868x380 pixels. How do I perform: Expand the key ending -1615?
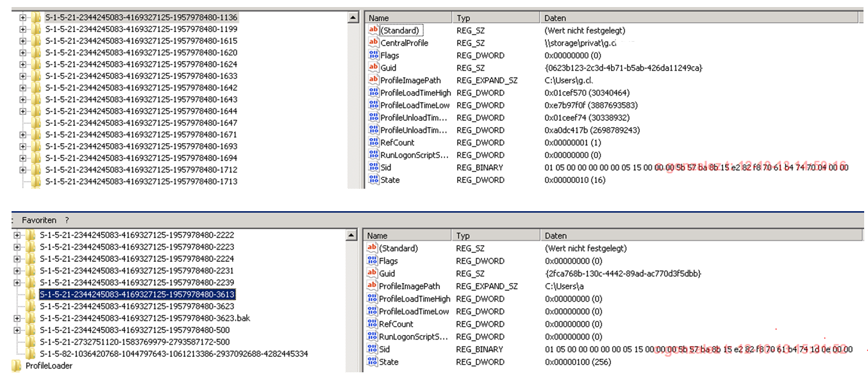[23, 41]
